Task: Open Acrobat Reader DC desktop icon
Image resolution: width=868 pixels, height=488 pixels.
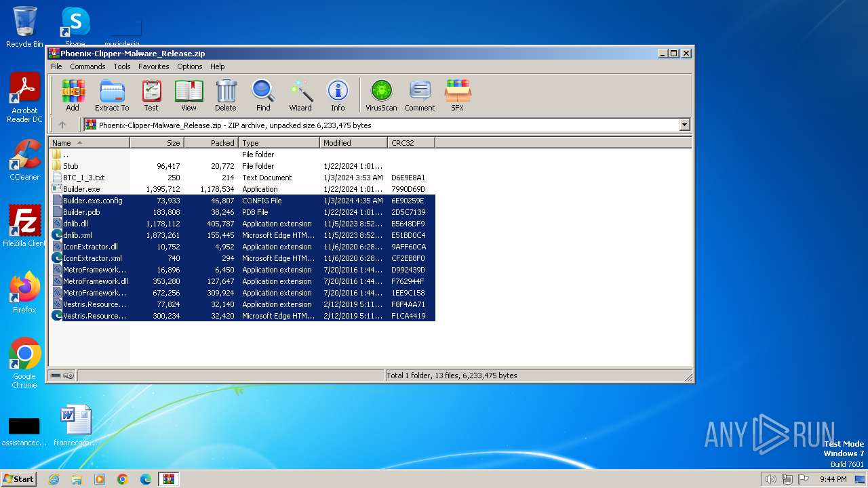Action: click(24, 98)
